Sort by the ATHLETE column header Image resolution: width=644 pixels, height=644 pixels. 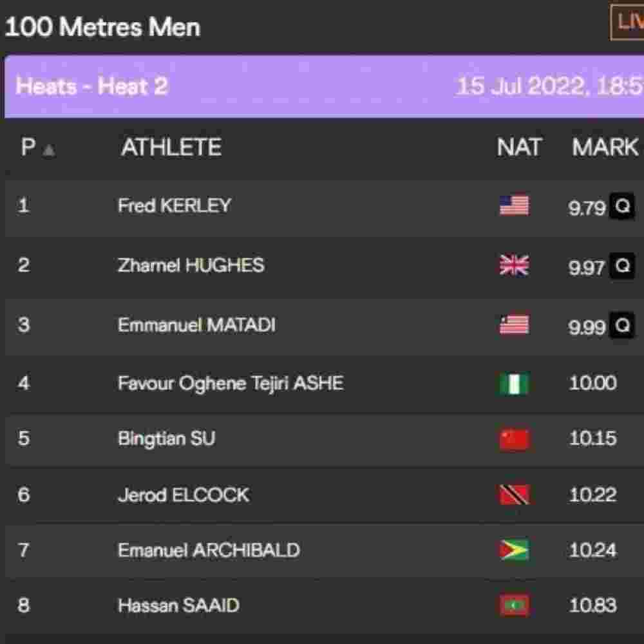[x=171, y=148]
